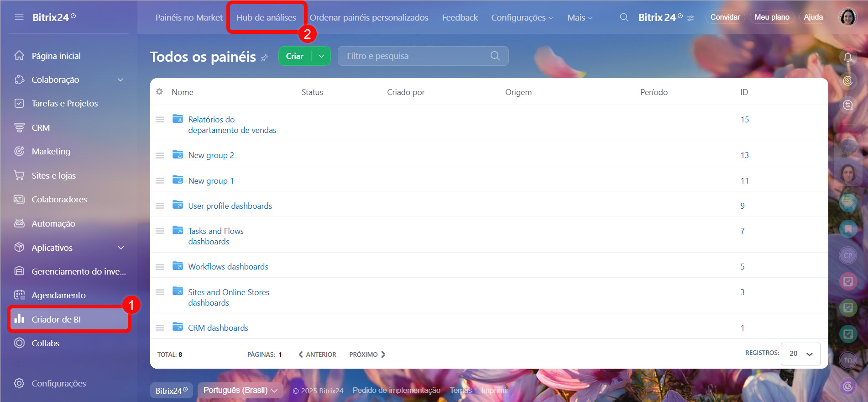Click the Imprimir footer link
The height and width of the screenshot is (402, 868).
pyautogui.click(x=494, y=390)
